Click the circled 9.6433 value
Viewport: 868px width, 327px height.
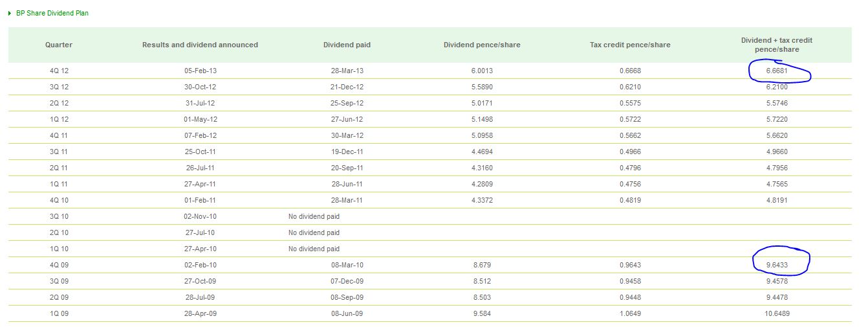776,265
